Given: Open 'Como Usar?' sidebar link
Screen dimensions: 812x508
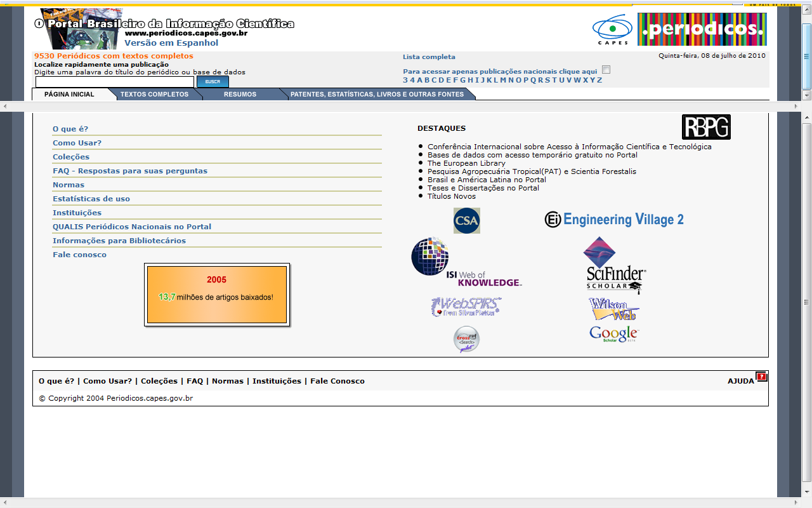Looking at the screenshot, I should (77, 143).
